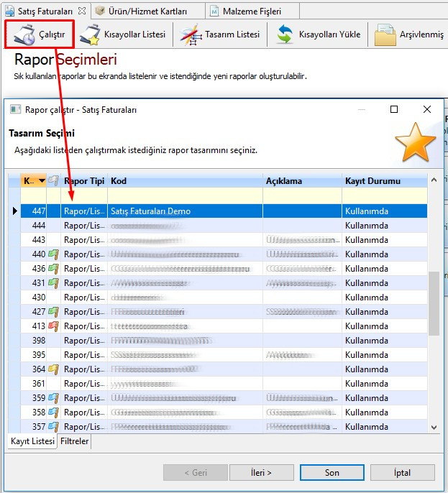Open the K... column sort dropdown arrow
Viewport: 448px width, 493px height.
(x=42, y=181)
